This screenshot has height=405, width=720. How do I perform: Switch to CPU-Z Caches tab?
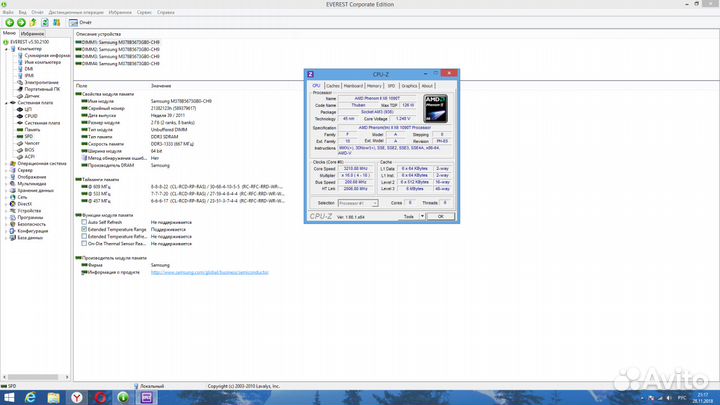[x=333, y=86]
